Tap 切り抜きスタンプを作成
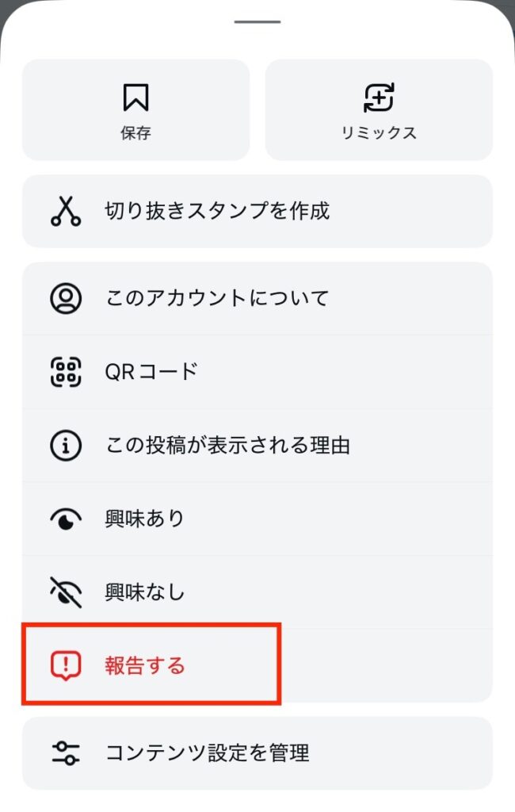This screenshot has width=515, height=812. pos(217,211)
